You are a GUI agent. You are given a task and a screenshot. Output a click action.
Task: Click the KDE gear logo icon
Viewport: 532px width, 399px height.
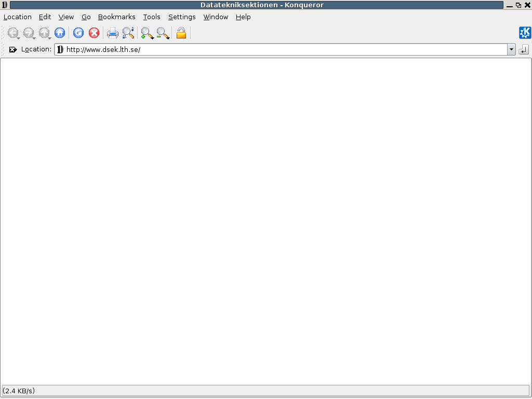pos(525,33)
